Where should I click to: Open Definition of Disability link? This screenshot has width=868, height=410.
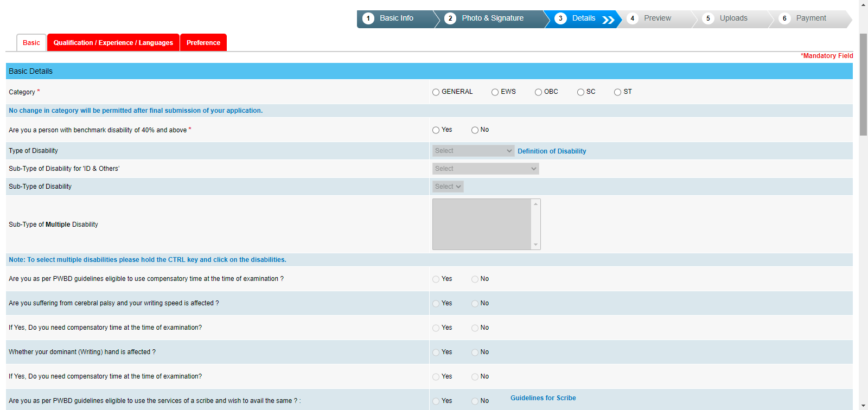552,151
